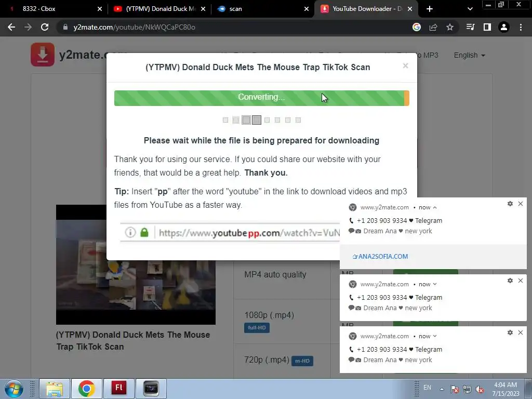Image resolution: width=532 pixels, height=399 pixels.
Task: Click phone number in middle notification
Action: pos(382,298)
